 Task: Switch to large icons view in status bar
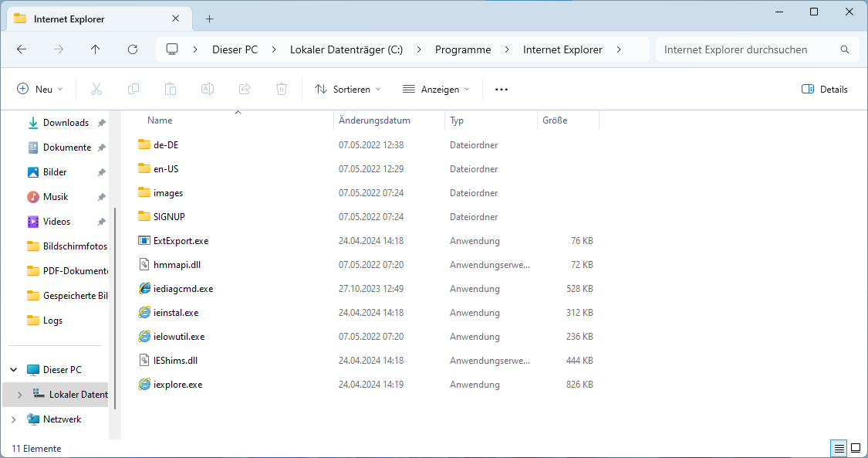click(x=856, y=448)
